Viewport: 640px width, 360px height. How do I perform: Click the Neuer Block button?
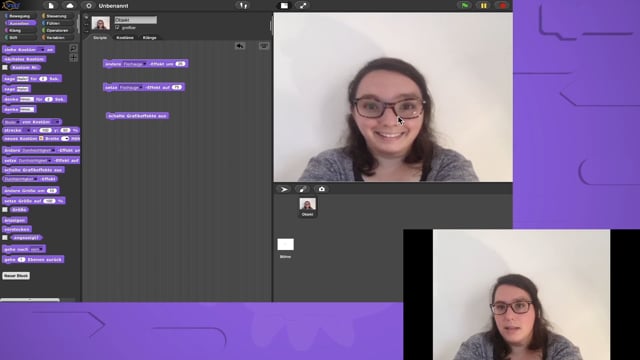tap(16, 276)
